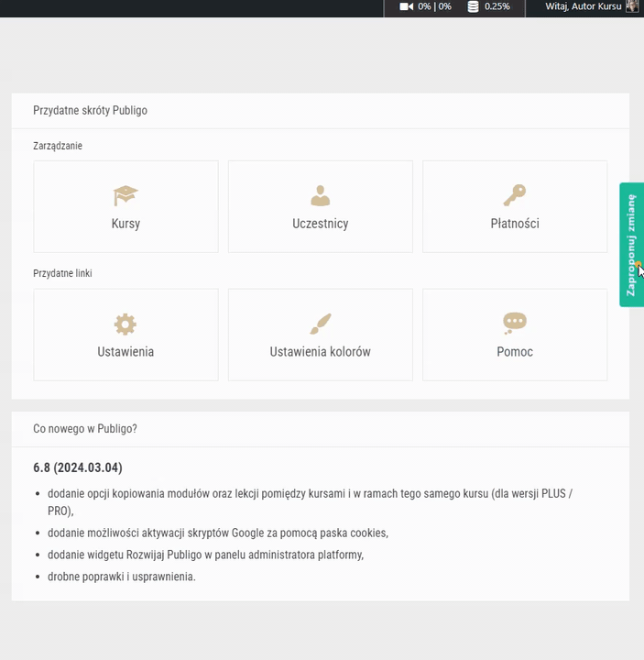644x660 pixels.
Task: Click the Zaproponuj zmianę side tab
Action: 631,245
